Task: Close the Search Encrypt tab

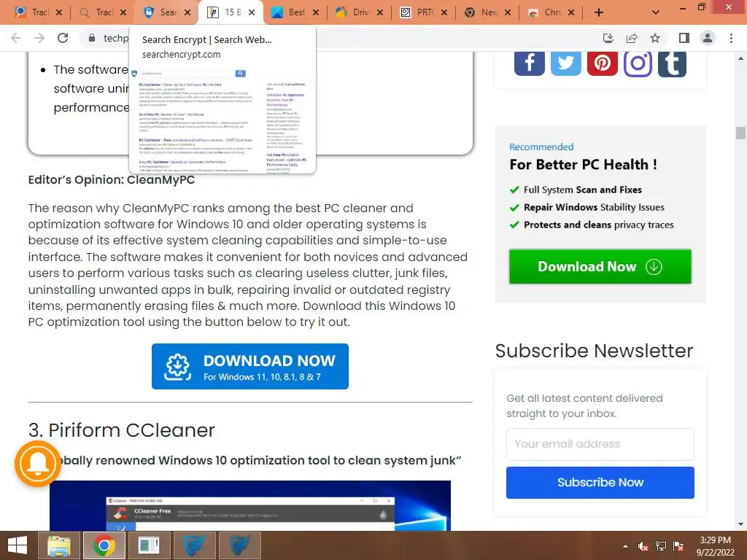Action: coord(187,12)
